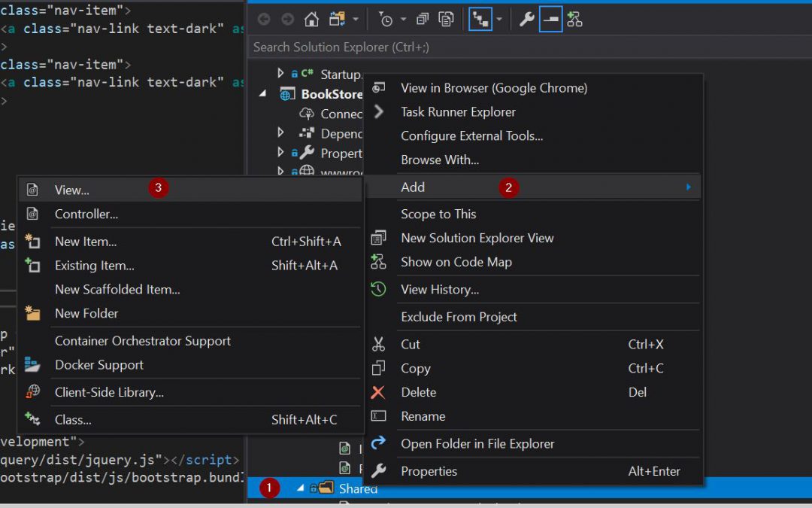Collapse the Shared folder tree node
Image resolution: width=812 pixels, height=508 pixels.
coord(301,488)
